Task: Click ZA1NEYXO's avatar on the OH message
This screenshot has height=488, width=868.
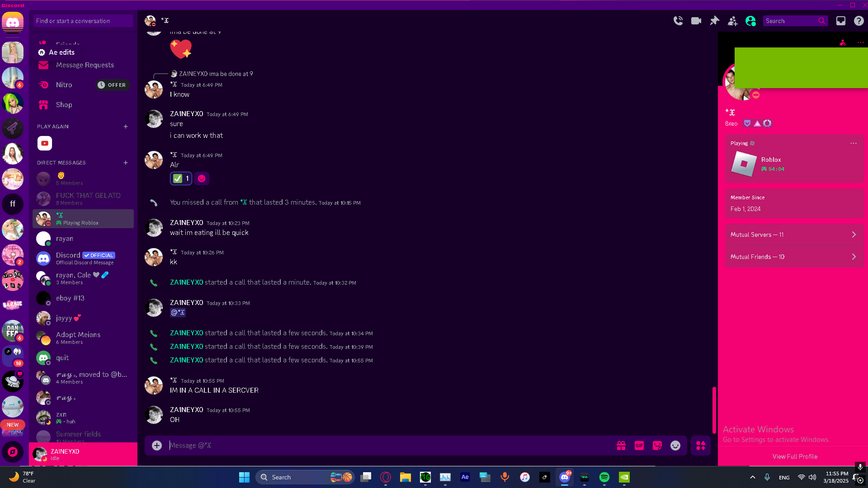Action: click(x=154, y=415)
